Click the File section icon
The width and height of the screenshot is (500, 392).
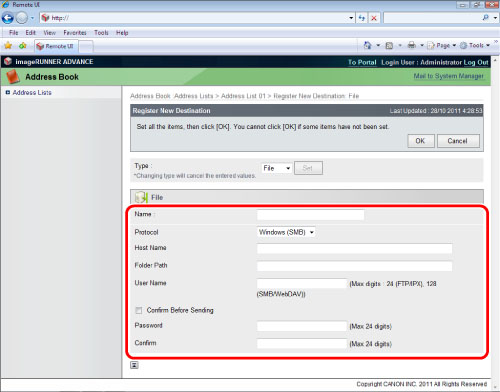(x=141, y=197)
